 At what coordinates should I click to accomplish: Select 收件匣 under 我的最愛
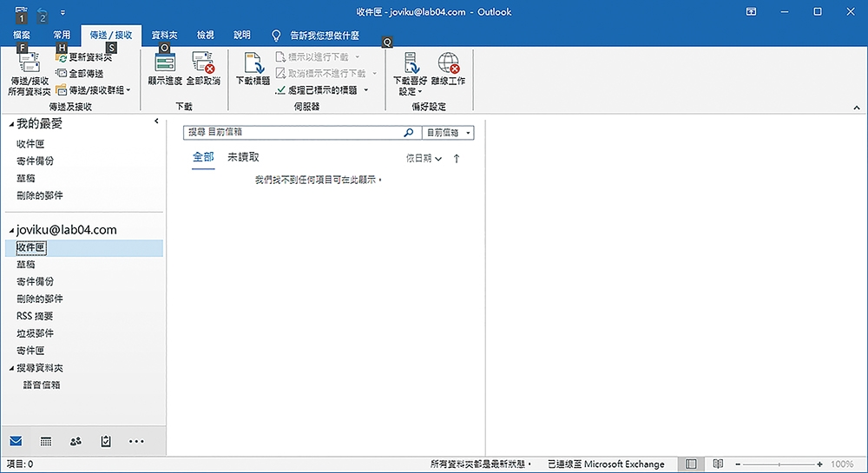point(30,144)
